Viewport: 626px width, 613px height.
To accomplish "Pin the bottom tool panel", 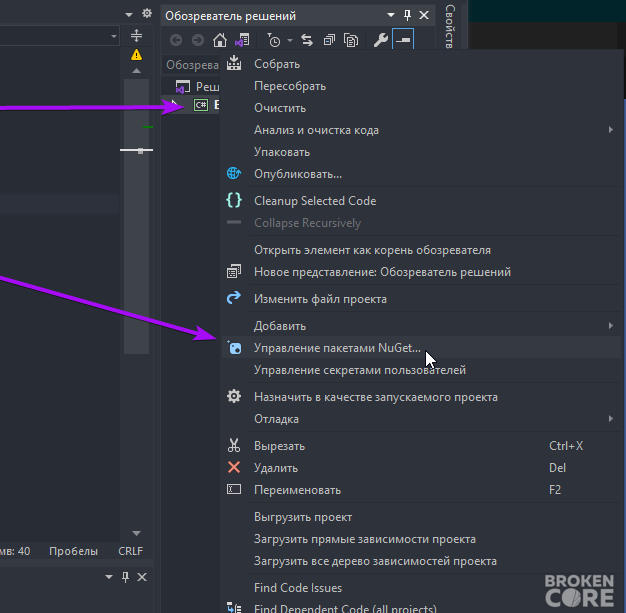I will tap(125, 577).
